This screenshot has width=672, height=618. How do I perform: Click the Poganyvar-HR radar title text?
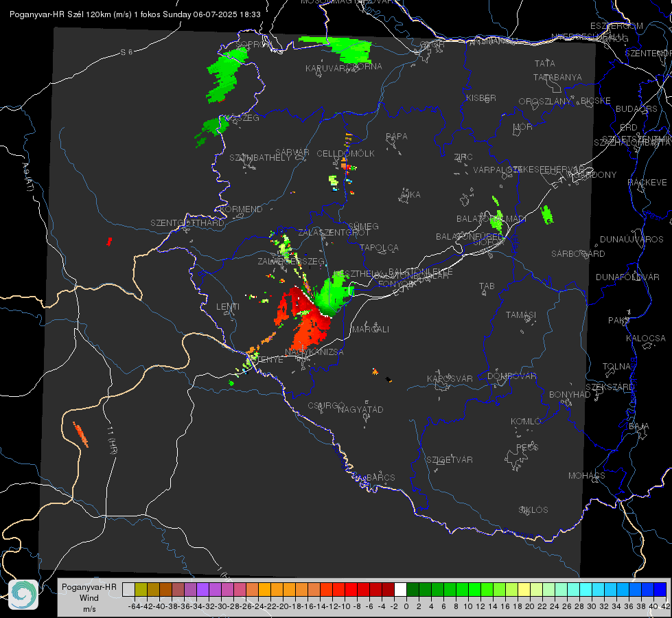tap(135, 14)
